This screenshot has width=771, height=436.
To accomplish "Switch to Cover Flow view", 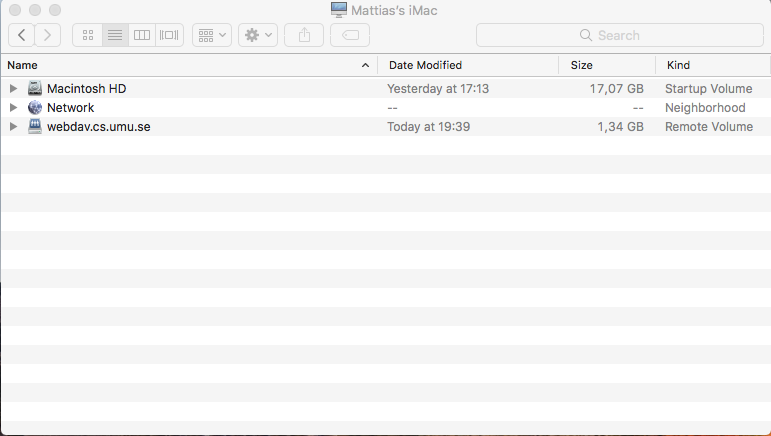I will (x=169, y=35).
